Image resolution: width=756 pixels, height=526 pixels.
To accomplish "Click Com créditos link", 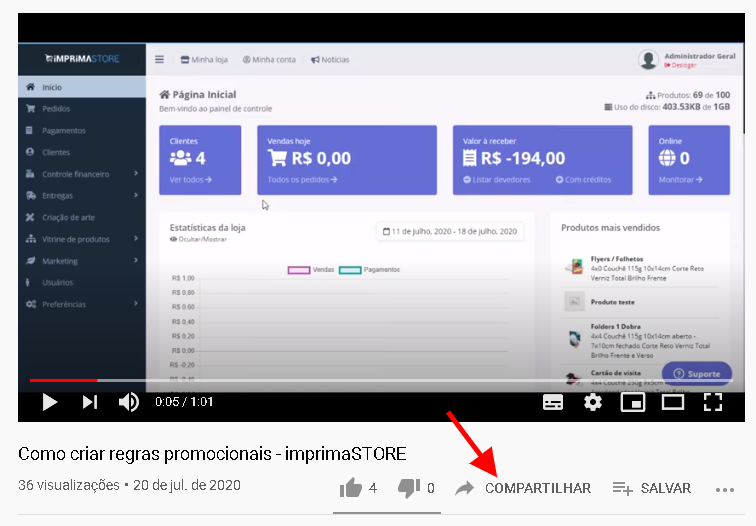I will tap(583, 179).
